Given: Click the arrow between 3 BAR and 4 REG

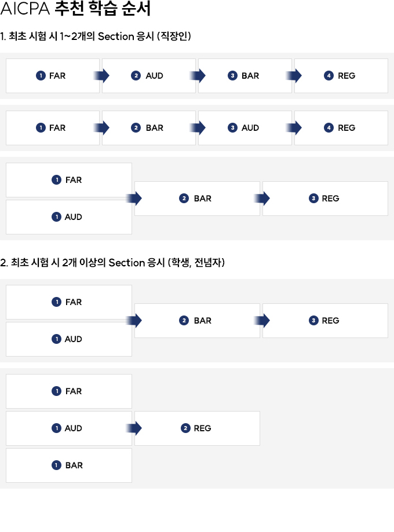Looking at the screenshot, I should click(294, 76).
